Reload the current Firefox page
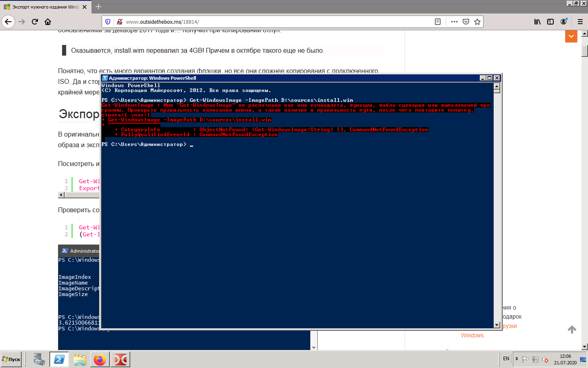This screenshot has height=368, width=588. coord(35,22)
